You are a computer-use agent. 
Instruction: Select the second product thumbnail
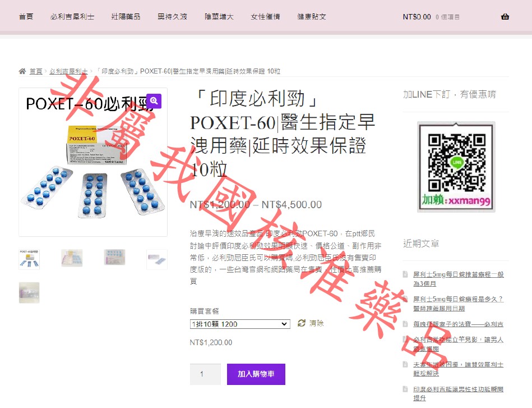[72, 259]
